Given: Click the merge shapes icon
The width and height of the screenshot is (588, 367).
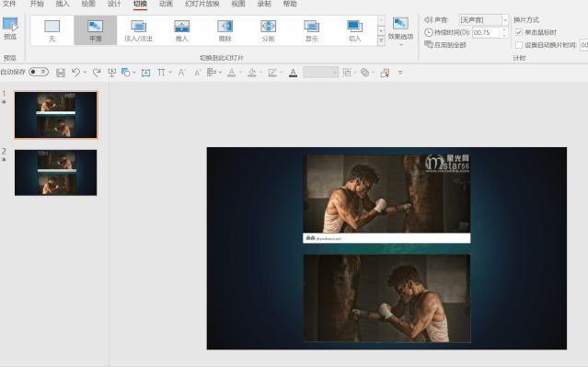Looking at the screenshot, I should point(364,73).
